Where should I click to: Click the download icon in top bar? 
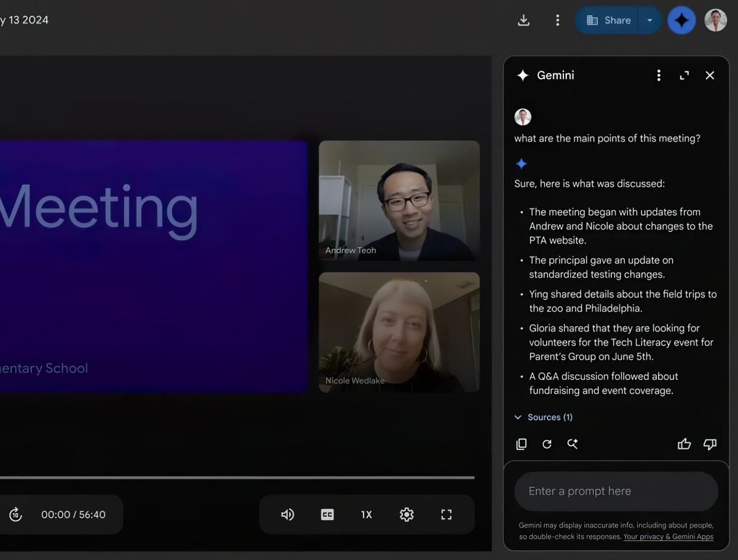[x=523, y=20]
